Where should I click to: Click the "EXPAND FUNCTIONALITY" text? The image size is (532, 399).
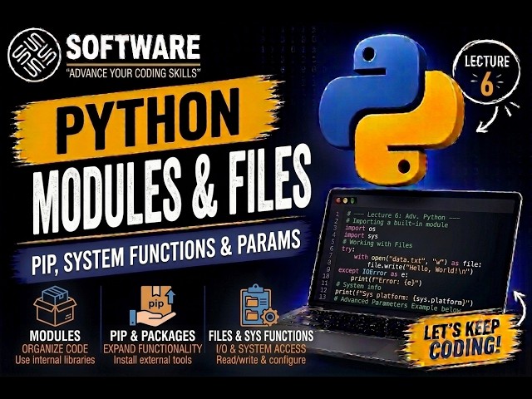(153, 348)
